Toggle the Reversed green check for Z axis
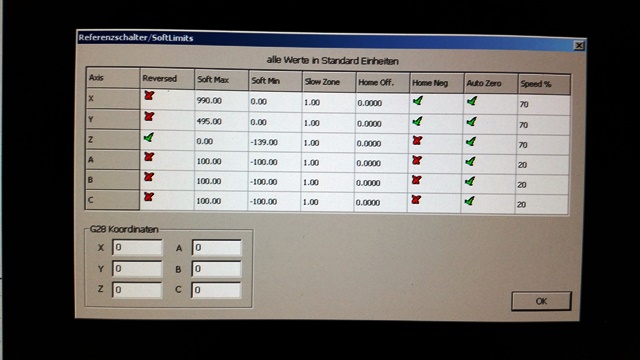This screenshot has width=640, height=360. 149,137
